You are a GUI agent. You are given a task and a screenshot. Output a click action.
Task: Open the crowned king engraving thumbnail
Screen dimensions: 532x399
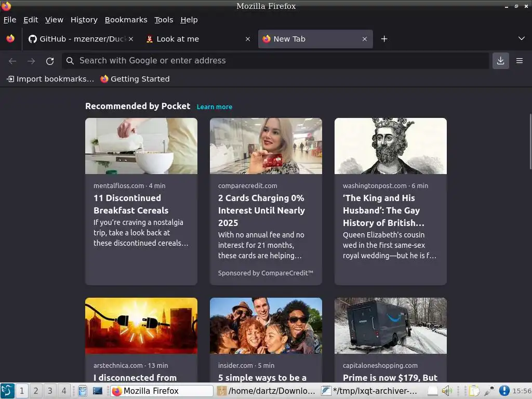[391, 146]
